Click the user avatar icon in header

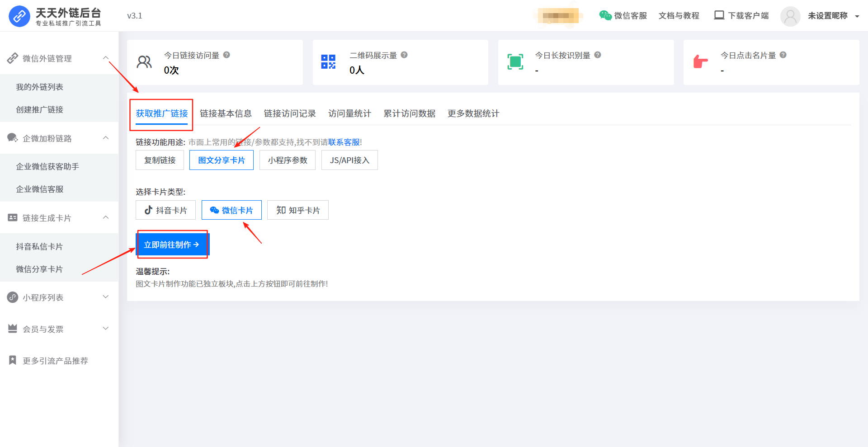tap(790, 16)
